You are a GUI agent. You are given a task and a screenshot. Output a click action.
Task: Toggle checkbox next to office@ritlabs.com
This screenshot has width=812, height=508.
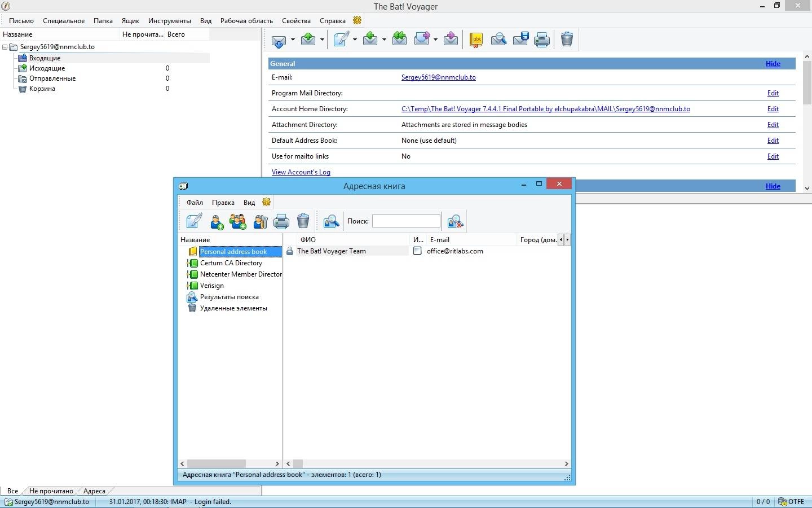(x=417, y=251)
